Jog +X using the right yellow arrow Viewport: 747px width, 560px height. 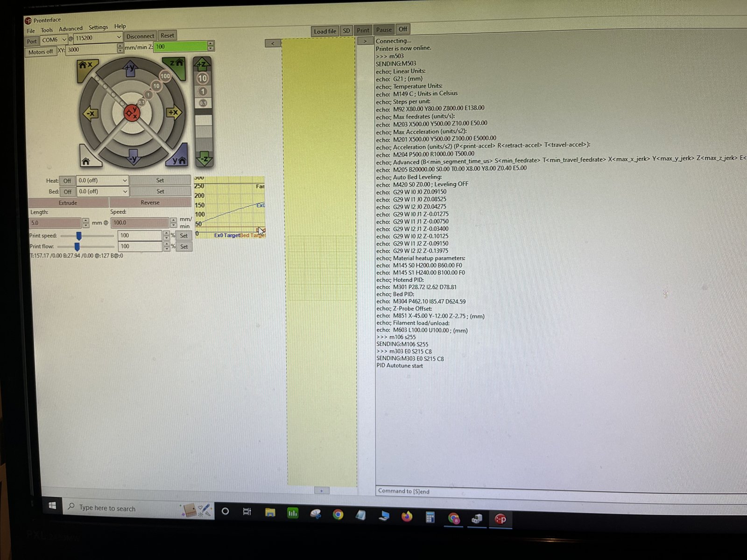point(174,112)
